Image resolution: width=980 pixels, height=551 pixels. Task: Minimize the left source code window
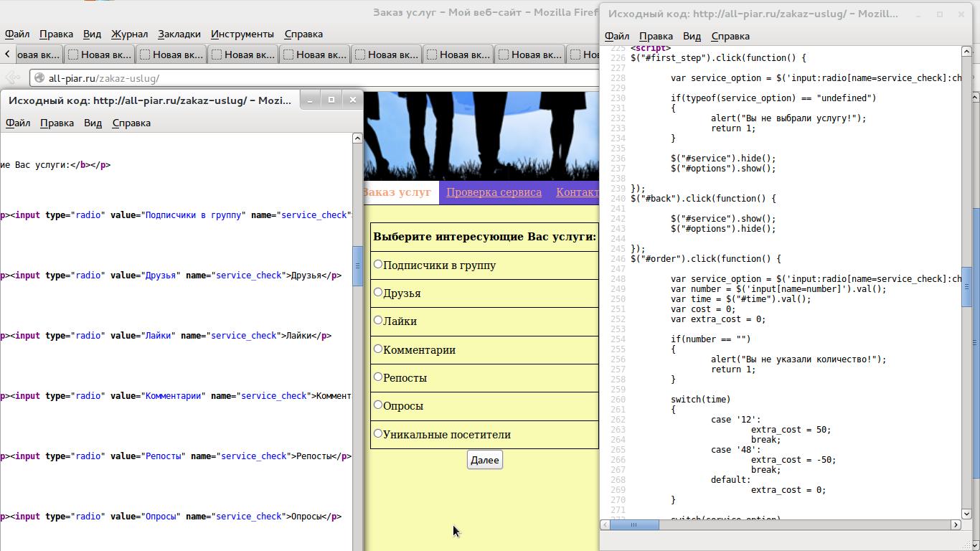[x=310, y=100]
